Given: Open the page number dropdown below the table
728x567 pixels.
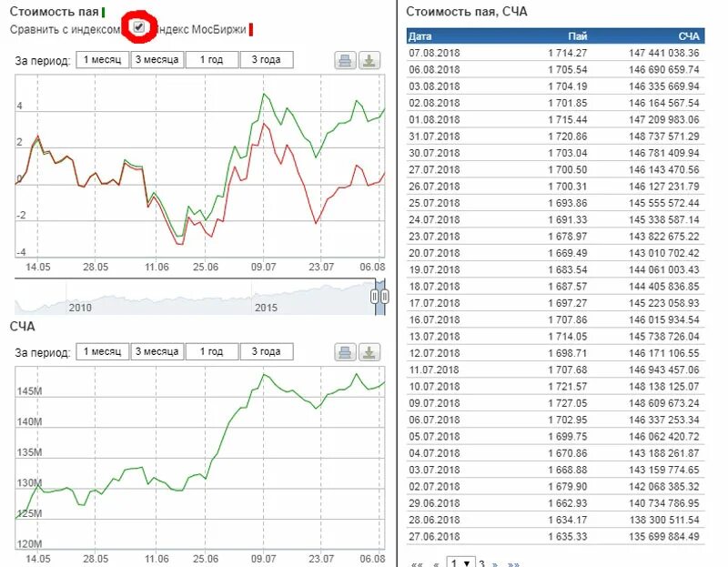Looking at the screenshot, I should pyautogui.click(x=460, y=562).
